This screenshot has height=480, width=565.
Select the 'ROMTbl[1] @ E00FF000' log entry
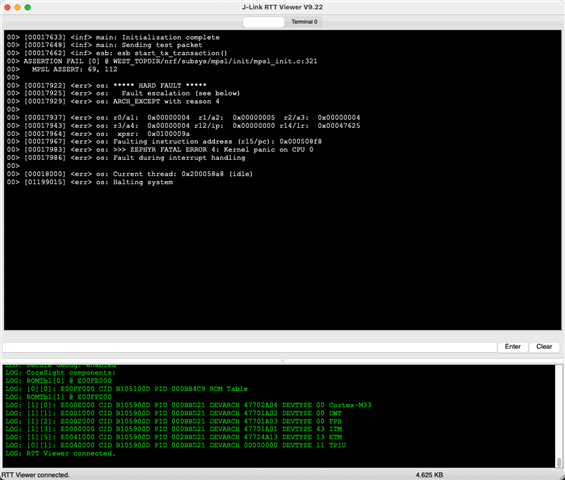click(58, 397)
